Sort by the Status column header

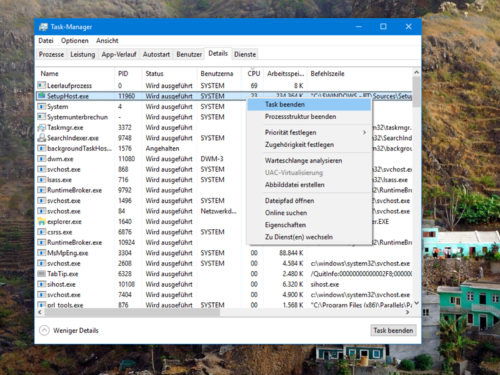(x=170, y=73)
